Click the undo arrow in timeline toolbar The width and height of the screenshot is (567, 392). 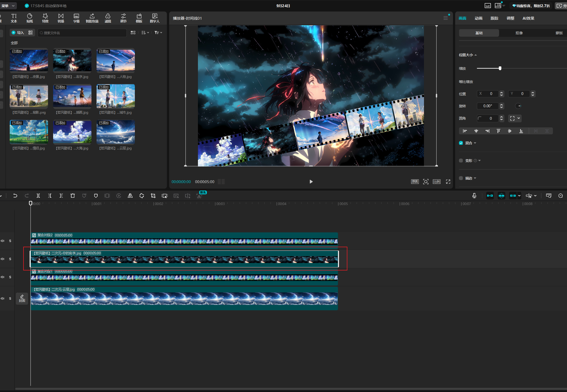[x=15, y=196]
